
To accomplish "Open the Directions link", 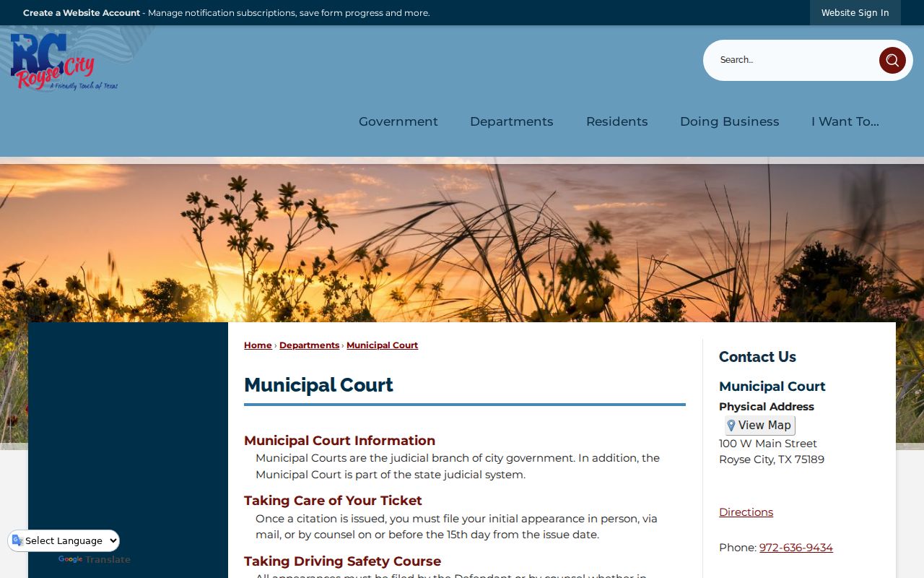I will (746, 512).
